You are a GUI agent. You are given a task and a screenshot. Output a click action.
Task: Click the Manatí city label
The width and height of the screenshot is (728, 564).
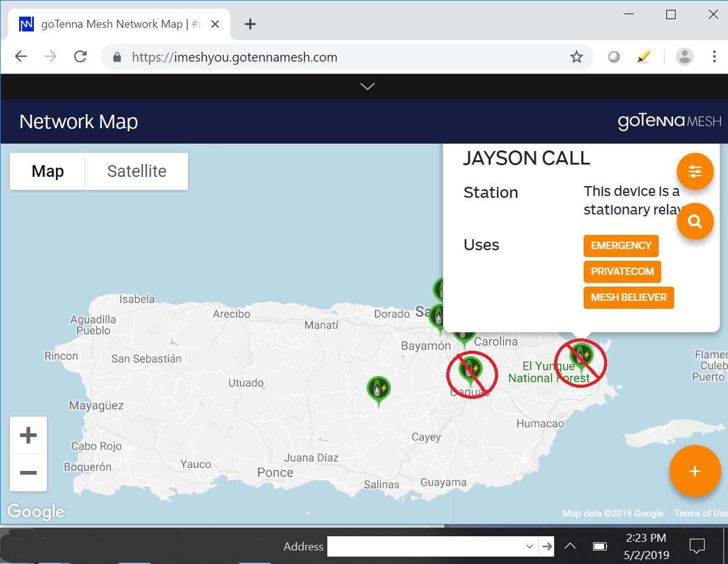tap(321, 325)
